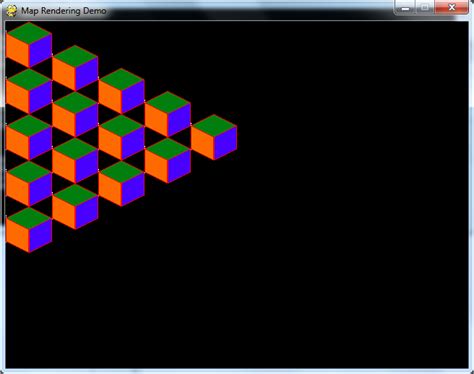Image resolution: width=474 pixels, height=374 pixels.
Task: Click the "Map Rendering Demo" title text
Action: point(64,11)
